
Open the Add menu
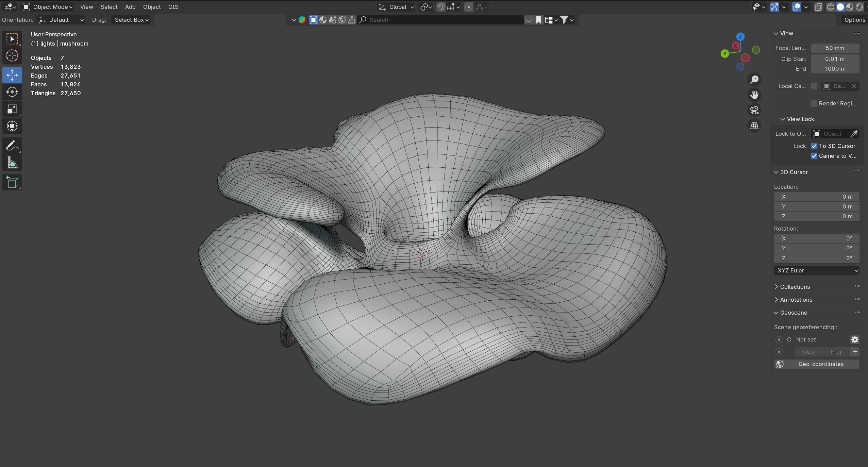click(x=130, y=7)
